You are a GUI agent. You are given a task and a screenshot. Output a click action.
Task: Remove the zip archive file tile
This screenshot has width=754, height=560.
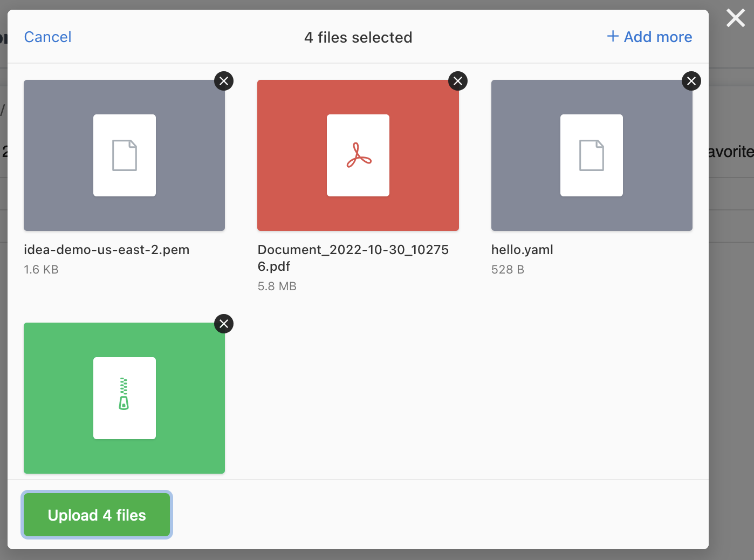coord(224,324)
